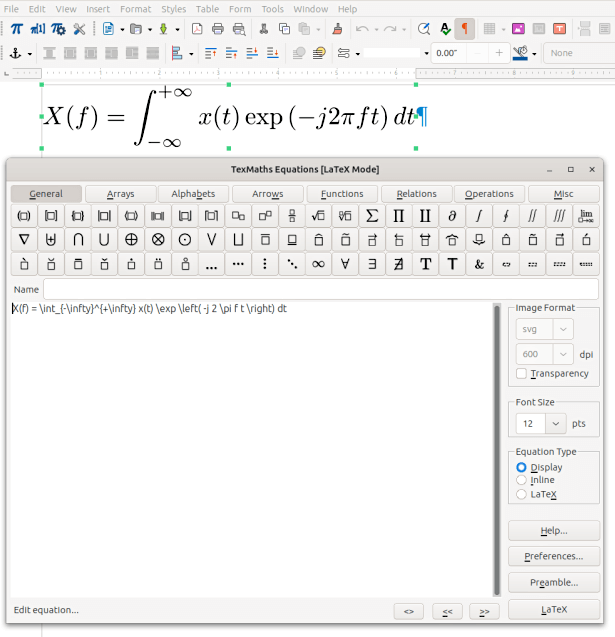The height and width of the screenshot is (637, 615).
Task: Click the Preferences... button
Action: pyautogui.click(x=553, y=556)
